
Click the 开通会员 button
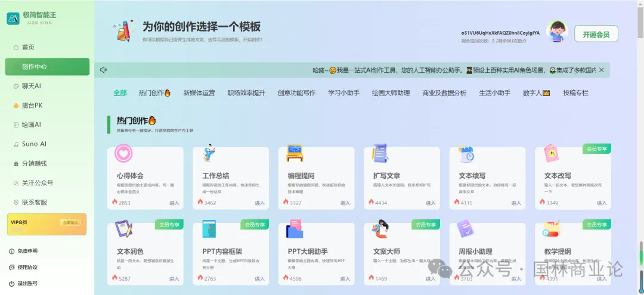click(x=596, y=33)
